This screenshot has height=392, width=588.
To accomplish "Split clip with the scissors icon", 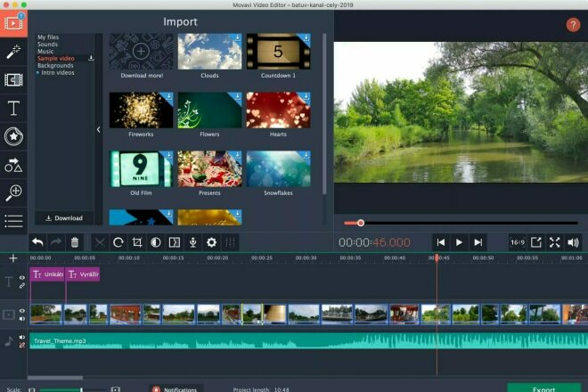I will click(100, 242).
